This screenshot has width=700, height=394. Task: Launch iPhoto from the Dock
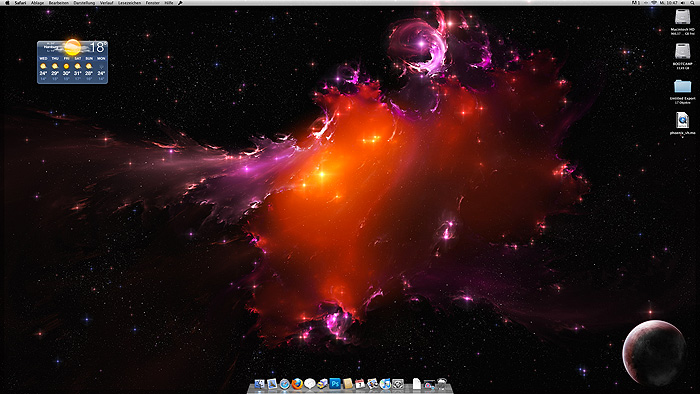point(372,384)
